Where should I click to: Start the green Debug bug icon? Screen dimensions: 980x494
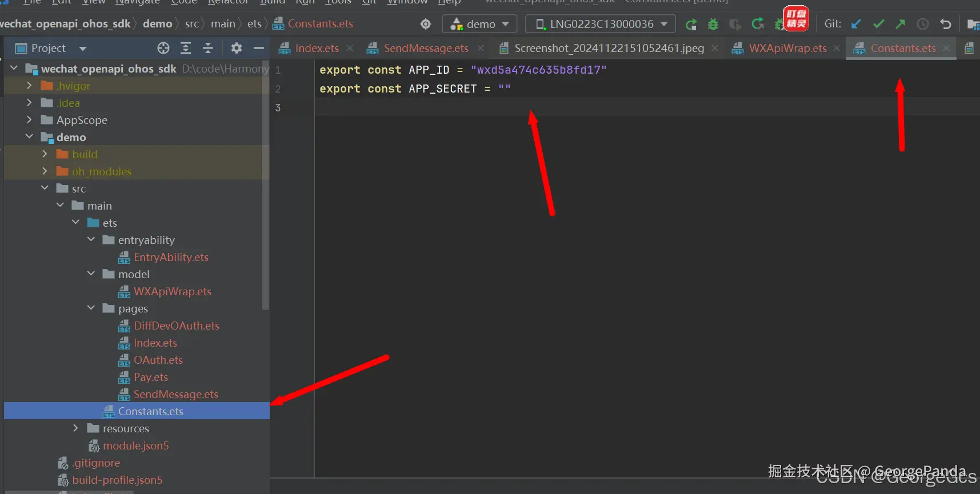point(713,24)
